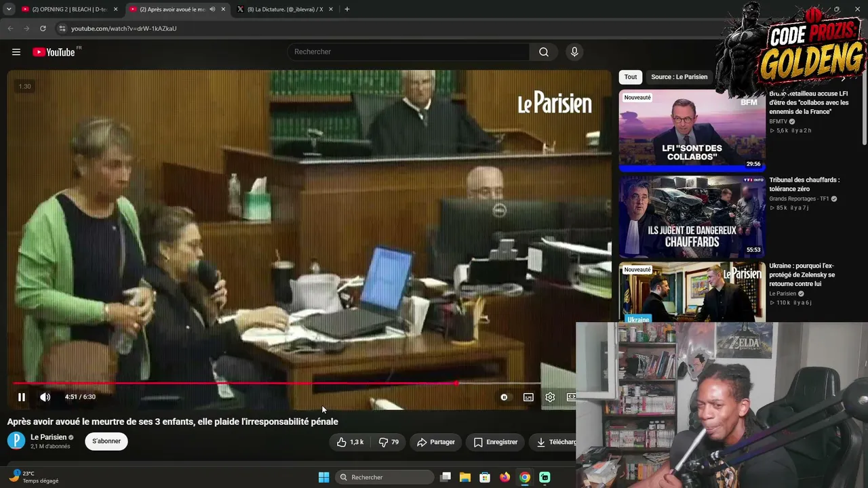Image resolution: width=868 pixels, height=488 pixels.
Task: Click the youtube.com address bar URL
Action: 124,28
